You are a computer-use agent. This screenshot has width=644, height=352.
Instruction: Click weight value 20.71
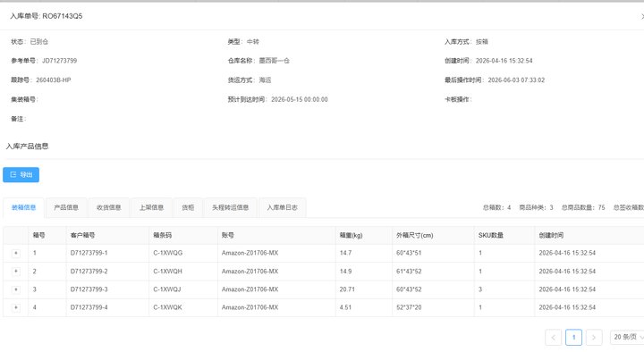(x=347, y=289)
